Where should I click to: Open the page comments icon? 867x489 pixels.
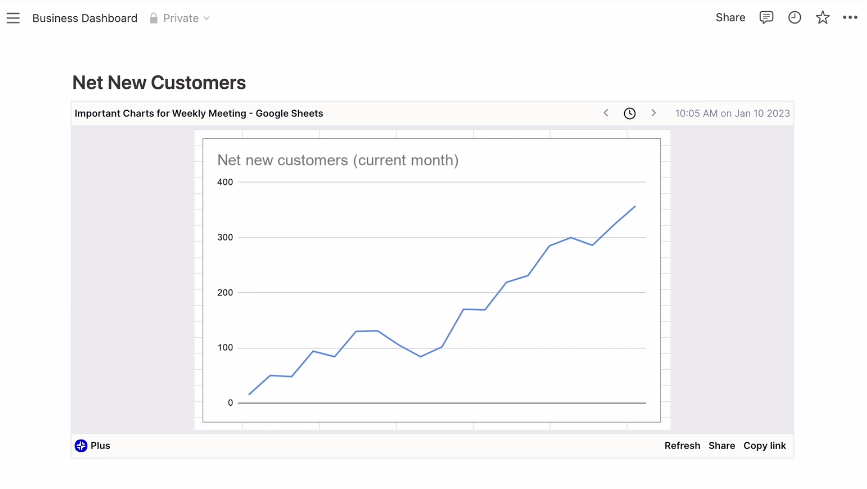point(766,18)
